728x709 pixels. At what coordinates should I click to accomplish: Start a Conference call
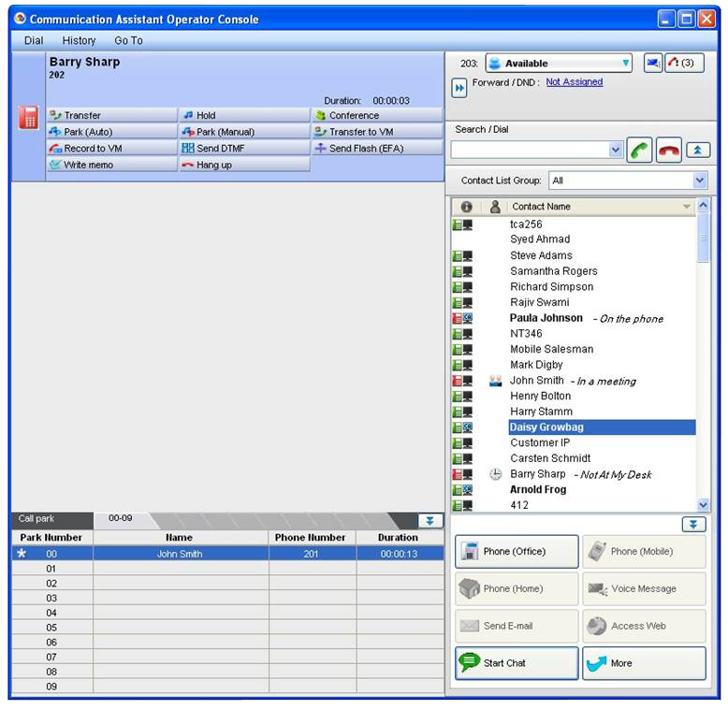pos(377,115)
